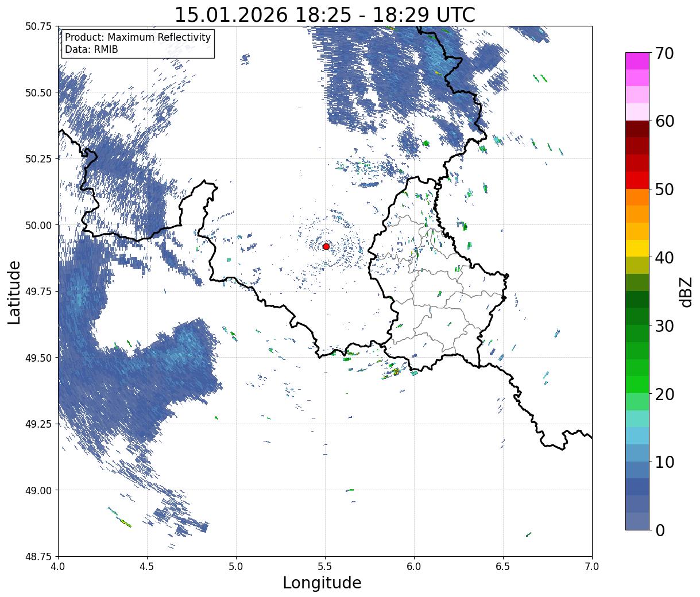
Task: Click the longitude tick label 6.5
Action: (x=503, y=567)
